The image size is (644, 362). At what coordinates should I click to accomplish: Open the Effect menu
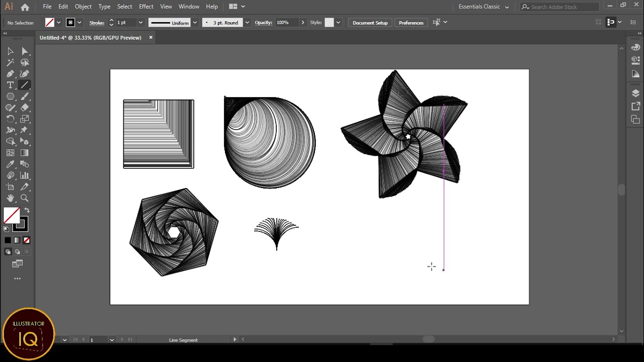[146, 7]
